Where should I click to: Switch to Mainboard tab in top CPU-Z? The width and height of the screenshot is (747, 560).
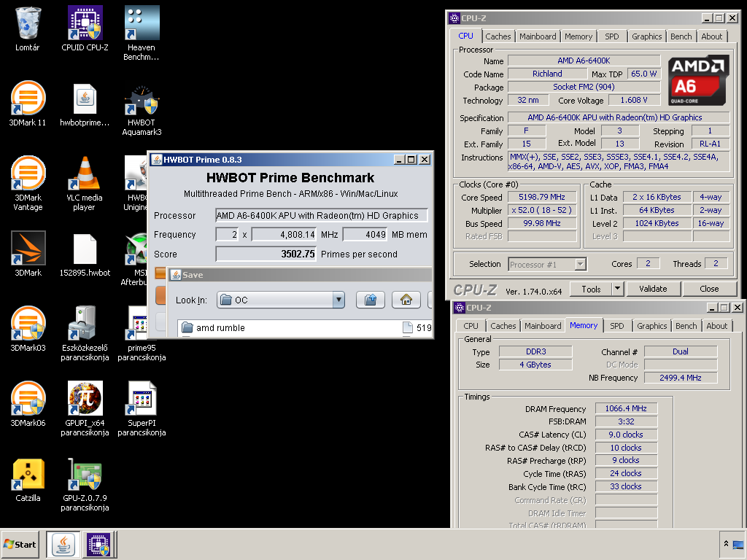(x=538, y=36)
